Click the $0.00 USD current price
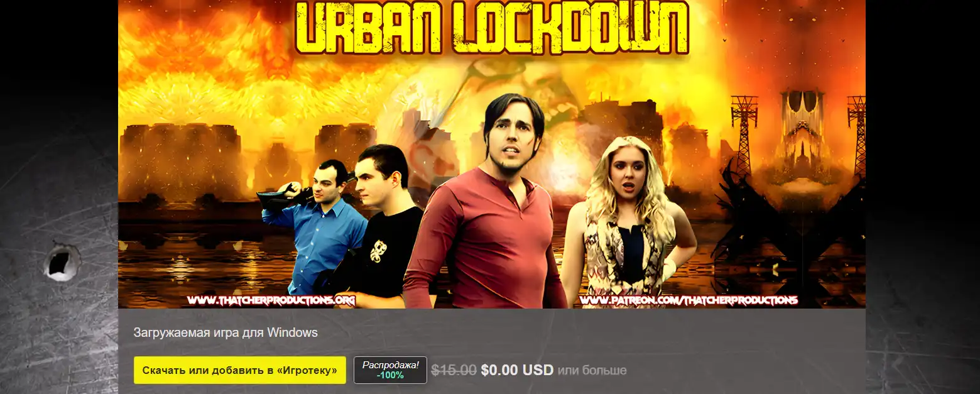 [517, 370]
